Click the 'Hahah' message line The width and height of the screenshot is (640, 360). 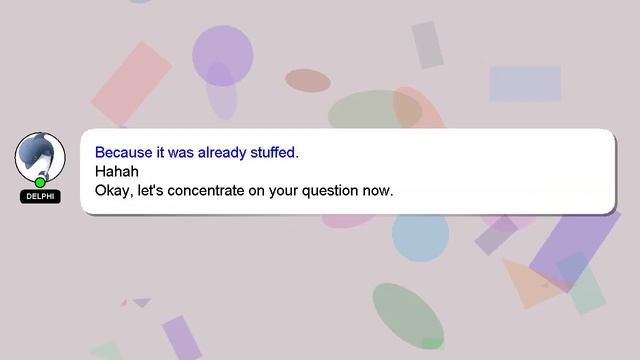pos(117,171)
